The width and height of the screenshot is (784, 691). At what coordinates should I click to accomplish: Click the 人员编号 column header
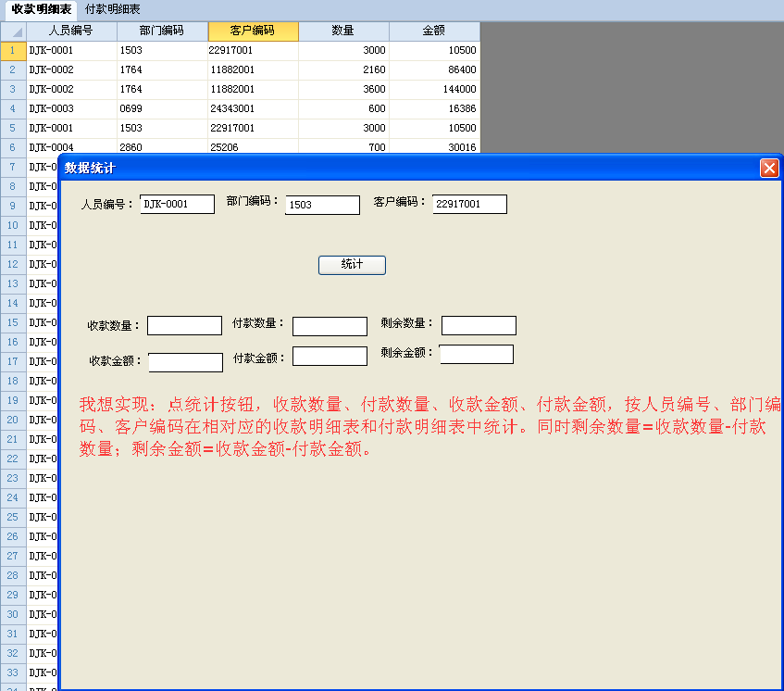pos(71,31)
